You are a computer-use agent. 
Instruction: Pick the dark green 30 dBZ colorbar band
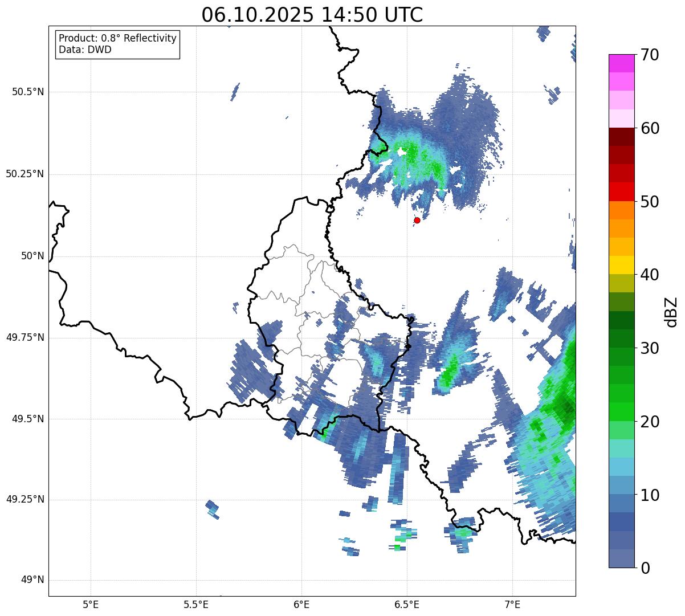[x=621, y=338]
